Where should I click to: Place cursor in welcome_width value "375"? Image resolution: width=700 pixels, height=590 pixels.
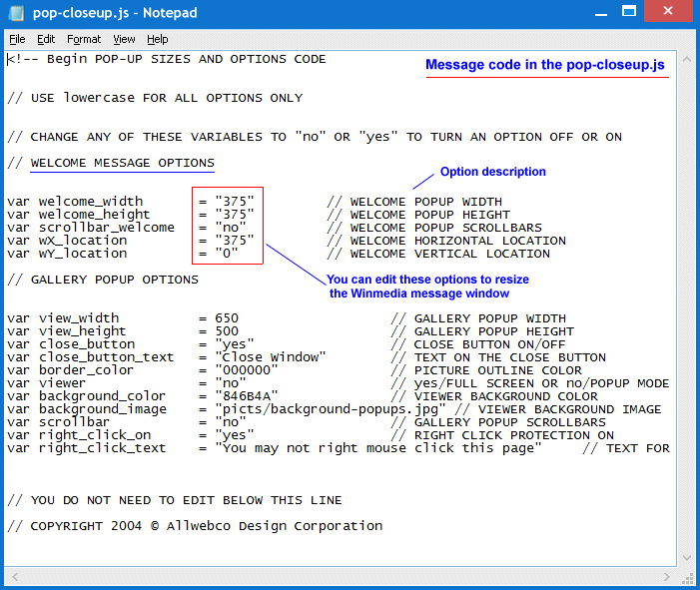tap(235, 202)
